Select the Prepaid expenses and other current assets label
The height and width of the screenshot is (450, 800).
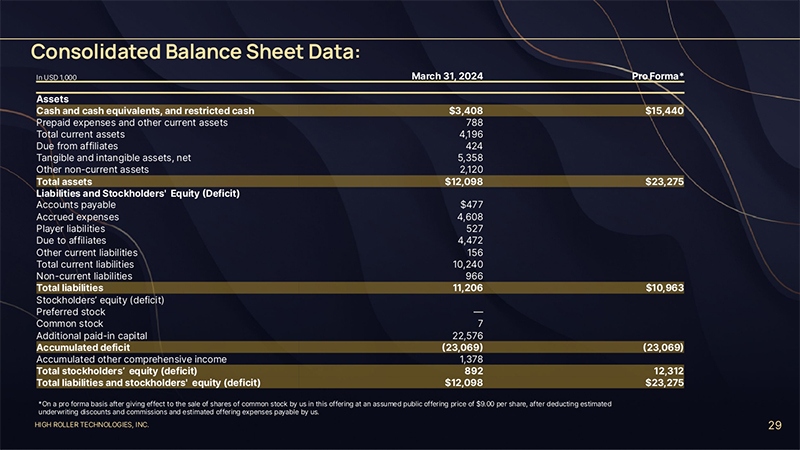(131, 122)
